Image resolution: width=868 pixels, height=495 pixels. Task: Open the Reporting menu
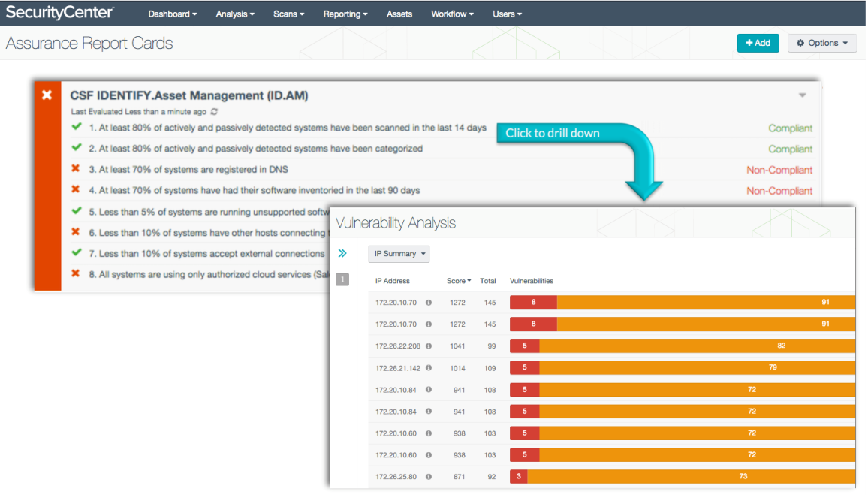(345, 14)
